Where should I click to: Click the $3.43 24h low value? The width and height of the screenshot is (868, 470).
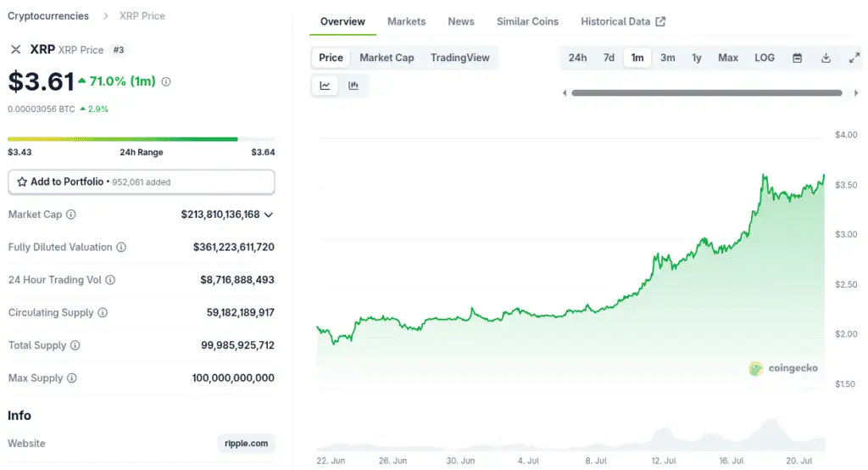(x=19, y=152)
